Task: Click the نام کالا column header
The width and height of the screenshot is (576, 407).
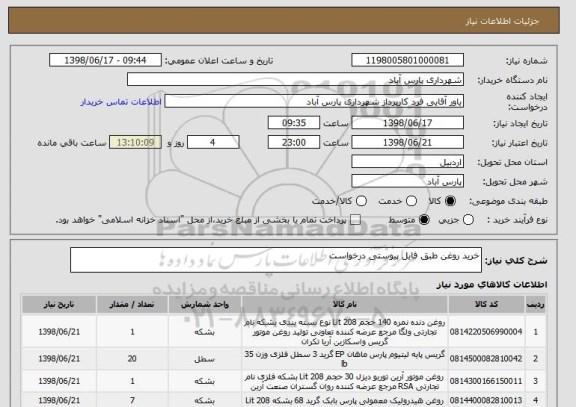Action: [x=345, y=305]
